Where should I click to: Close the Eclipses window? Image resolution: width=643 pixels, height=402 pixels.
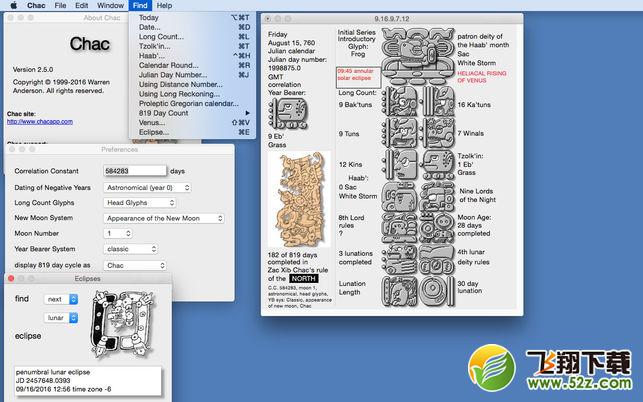(11, 278)
